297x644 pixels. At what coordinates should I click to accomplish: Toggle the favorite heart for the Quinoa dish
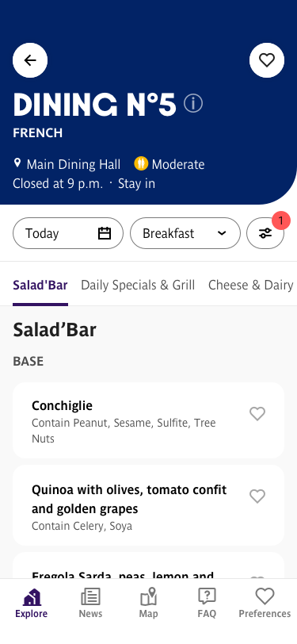[257, 496]
